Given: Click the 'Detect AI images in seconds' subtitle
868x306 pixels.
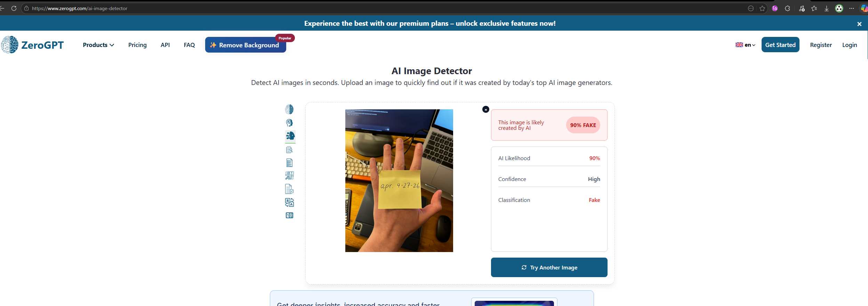Looking at the screenshot, I should click(x=432, y=83).
